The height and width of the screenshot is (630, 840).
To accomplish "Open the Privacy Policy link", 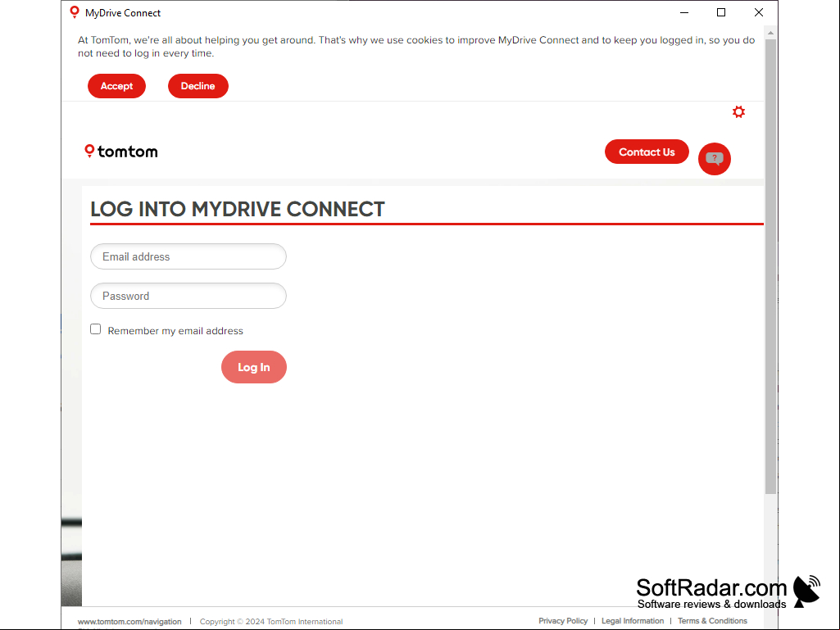I will click(x=563, y=621).
